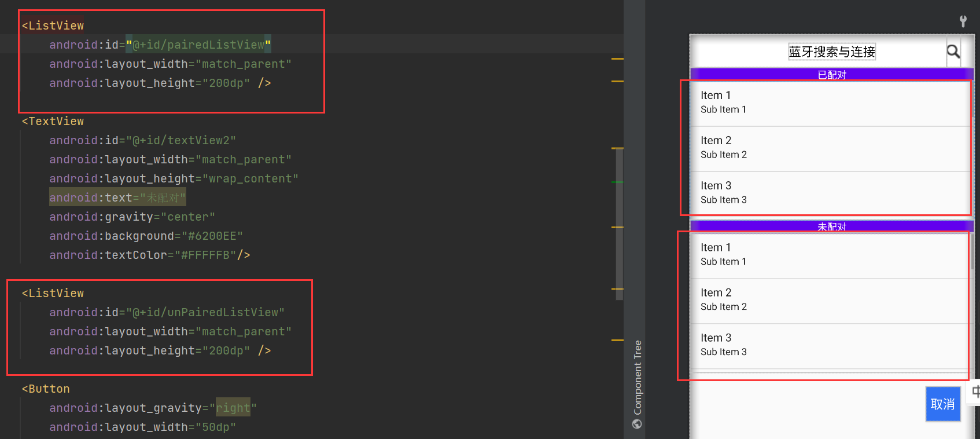Click the android:layout_width="50dp" line
Image resolution: width=980 pixels, height=439 pixels.
coord(142,427)
